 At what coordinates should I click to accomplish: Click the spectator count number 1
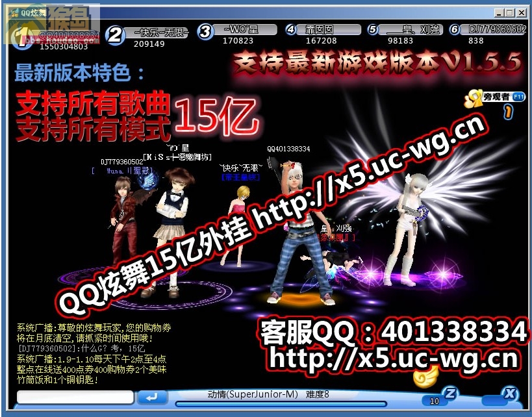point(508,112)
